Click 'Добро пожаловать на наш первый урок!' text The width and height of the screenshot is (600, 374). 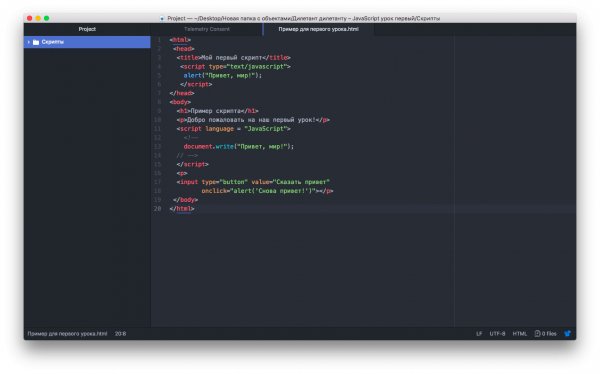pyautogui.click(x=251, y=120)
